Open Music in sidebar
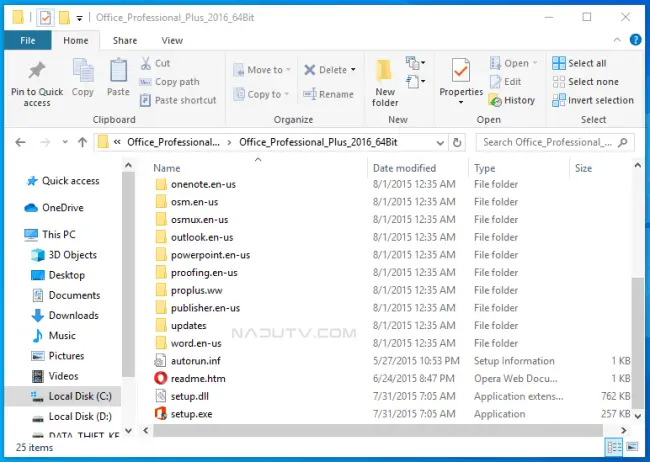The height and width of the screenshot is (462, 650). pyautogui.click(x=54, y=336)
